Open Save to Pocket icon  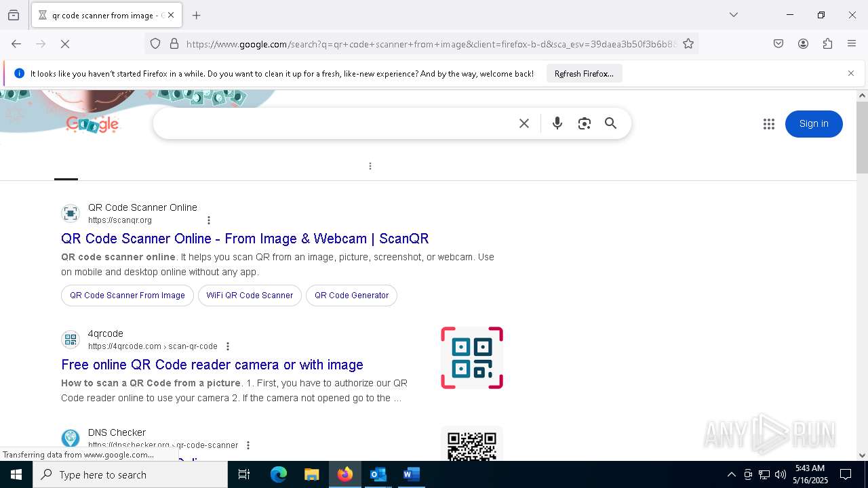point(778,44)
